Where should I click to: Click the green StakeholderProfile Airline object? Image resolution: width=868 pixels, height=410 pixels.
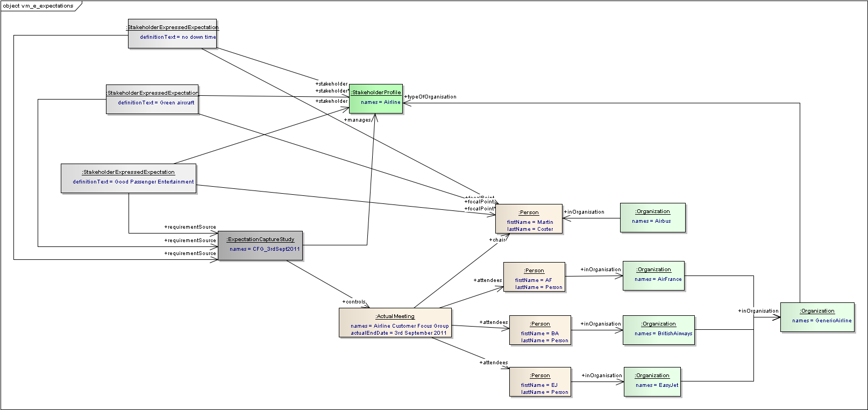pos(376,98)
